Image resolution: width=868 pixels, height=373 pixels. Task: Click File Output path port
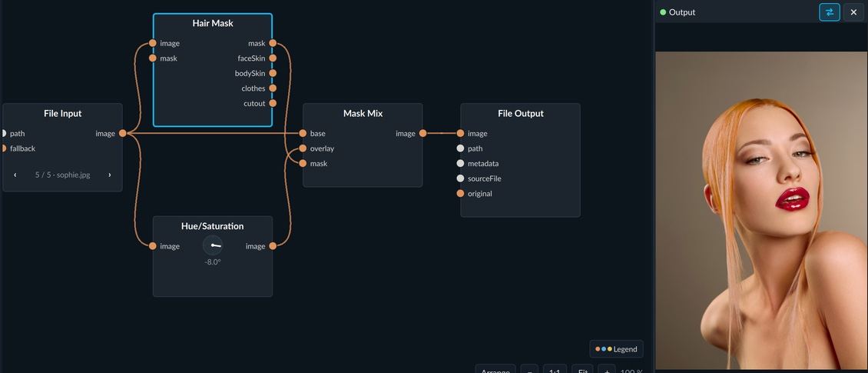click(x=460, y=148)
